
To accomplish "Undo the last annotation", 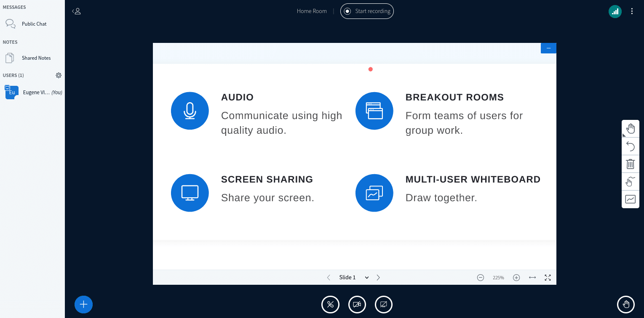I will (x=630, y=146).
